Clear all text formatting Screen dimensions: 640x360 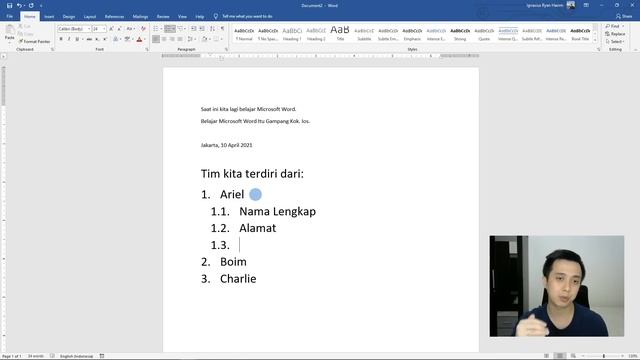point(143,29)
